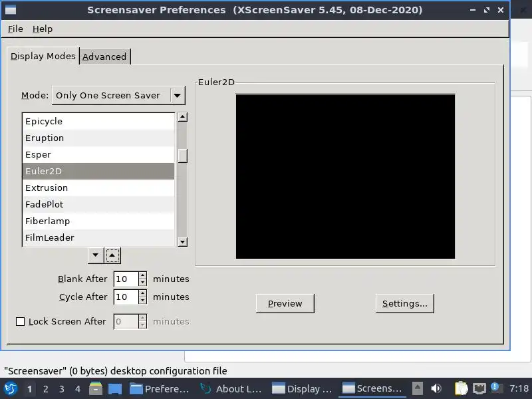Open the Settings... button
Image resolution: width=532 pixels, height=399 pixels.
point(405,303)
